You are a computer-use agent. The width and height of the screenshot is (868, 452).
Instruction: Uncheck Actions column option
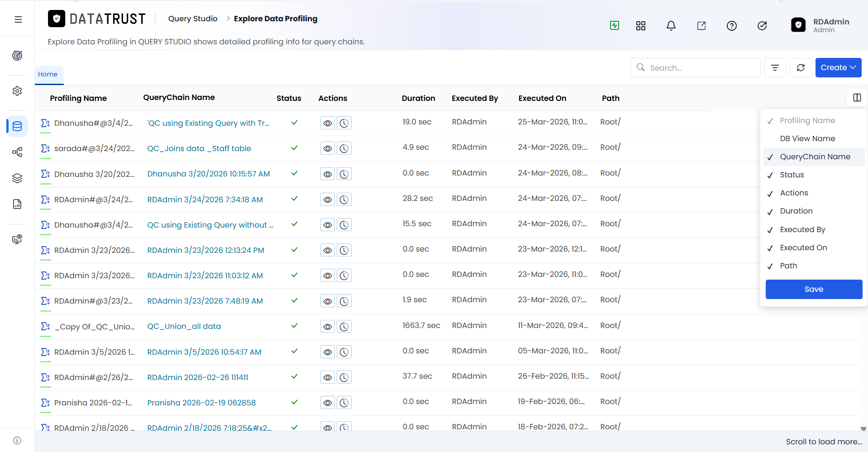point(814,193)
